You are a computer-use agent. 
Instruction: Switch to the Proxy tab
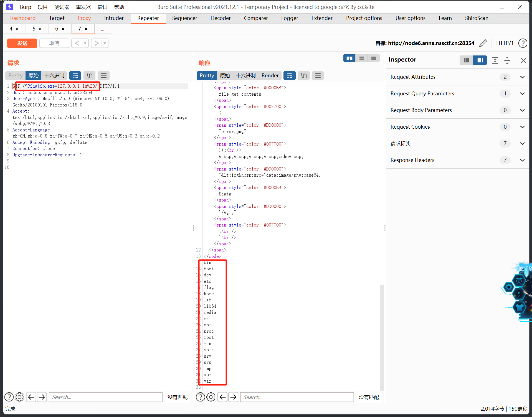point(84,18)
